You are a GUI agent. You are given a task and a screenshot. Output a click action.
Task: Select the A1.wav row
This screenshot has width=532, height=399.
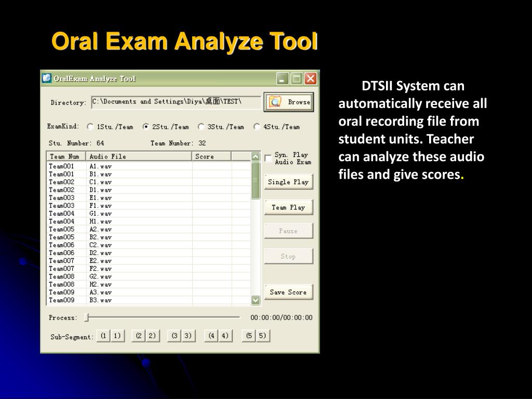pos(149,166)
